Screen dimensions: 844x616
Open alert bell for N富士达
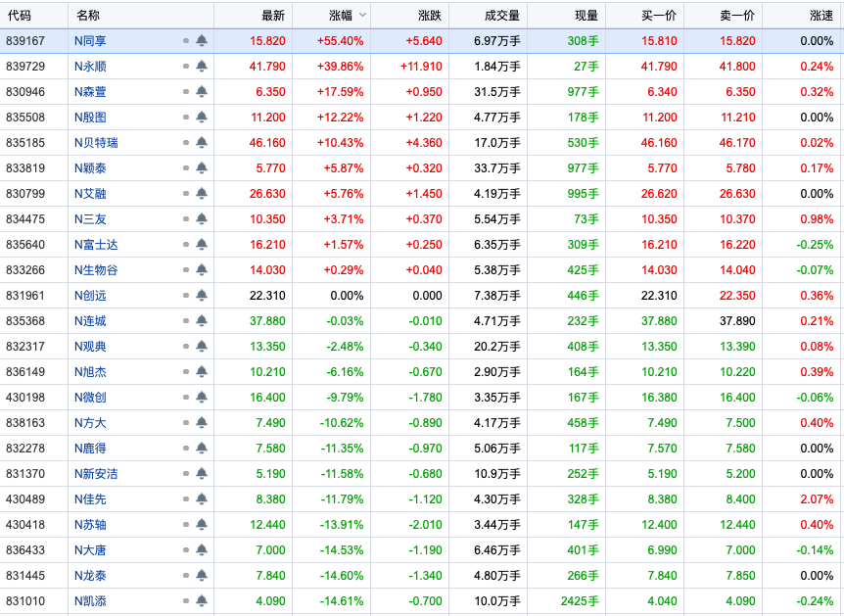[x=202, y=245]
